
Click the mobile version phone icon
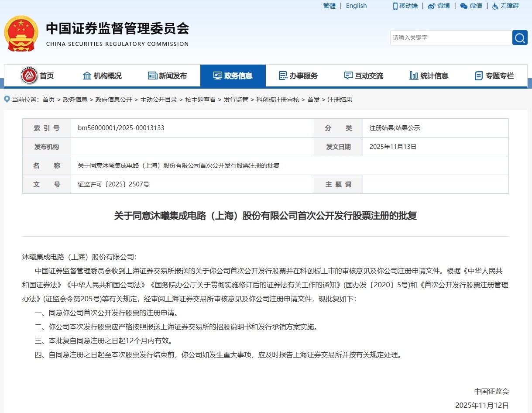click(x=395, y=6)
